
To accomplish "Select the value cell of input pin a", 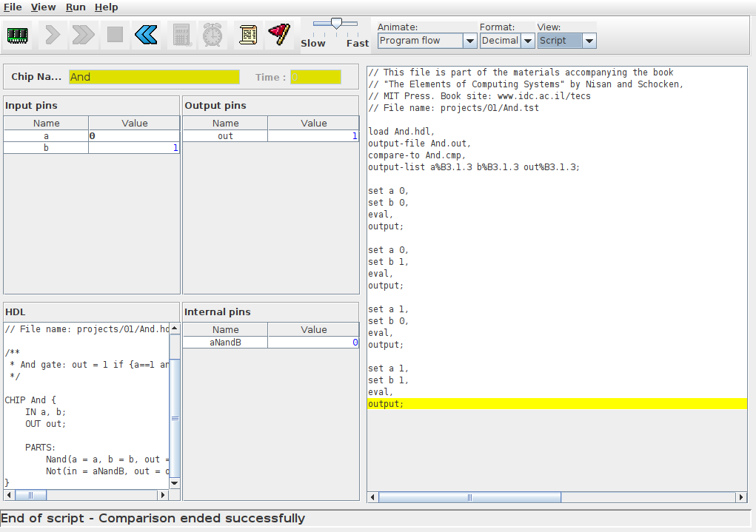I will (x=134, y=136).
